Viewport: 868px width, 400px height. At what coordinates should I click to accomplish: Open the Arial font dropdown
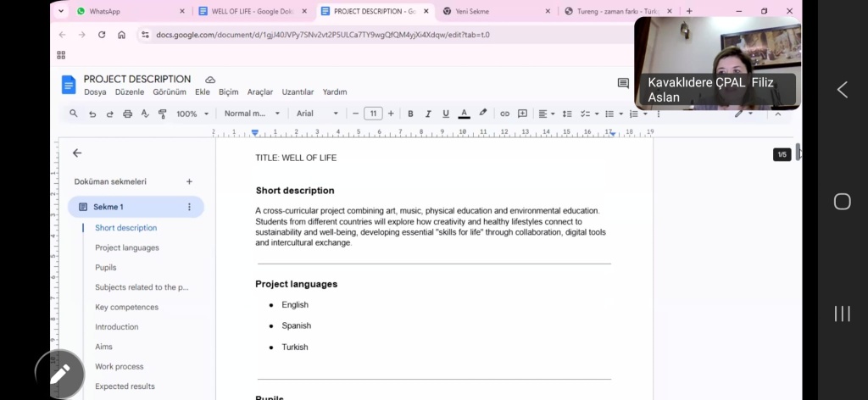[x=317, y=114]
